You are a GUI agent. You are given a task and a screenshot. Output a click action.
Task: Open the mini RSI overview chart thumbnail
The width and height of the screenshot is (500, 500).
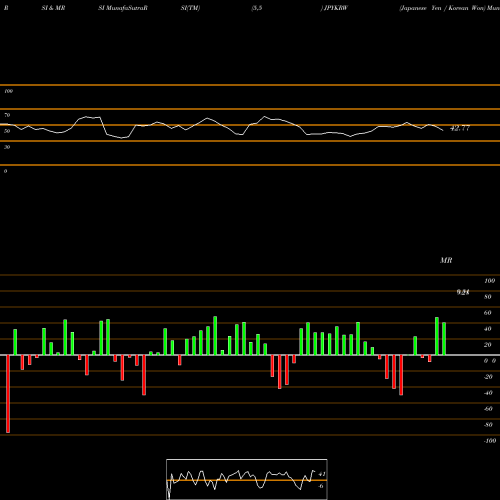click(x=247, y=479)
